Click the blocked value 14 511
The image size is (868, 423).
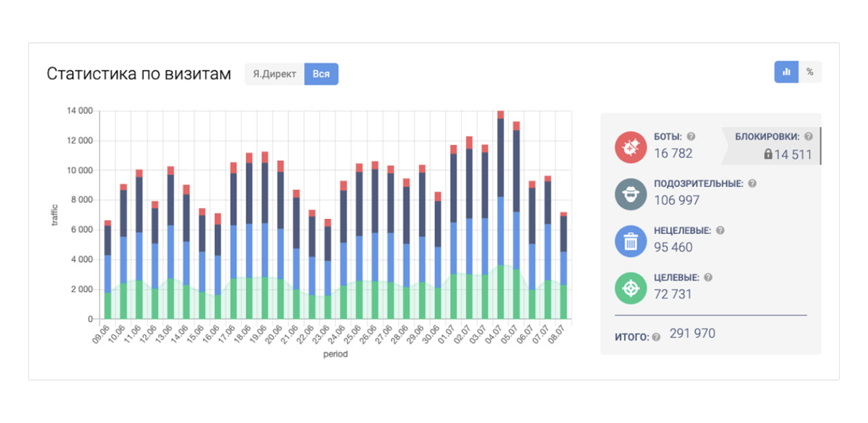[793, 154]
